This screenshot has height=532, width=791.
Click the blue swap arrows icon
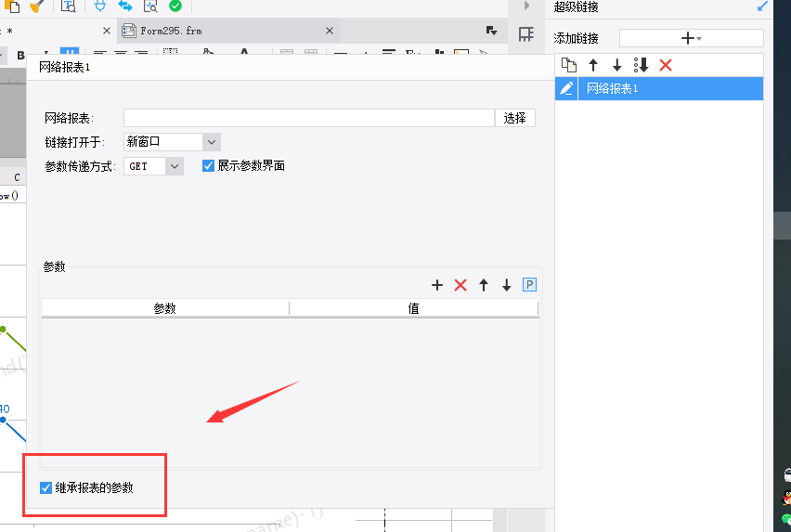[125, 6]
